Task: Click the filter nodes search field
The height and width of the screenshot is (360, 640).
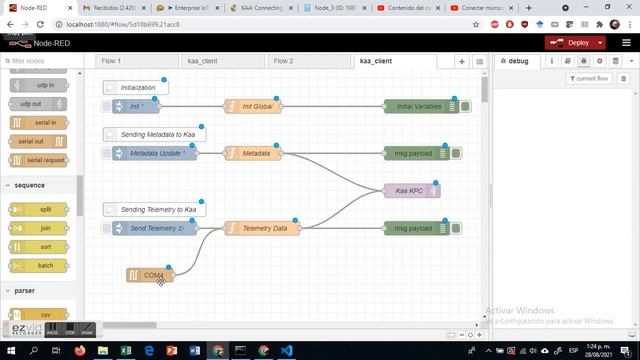Action: tap(41, 61)
